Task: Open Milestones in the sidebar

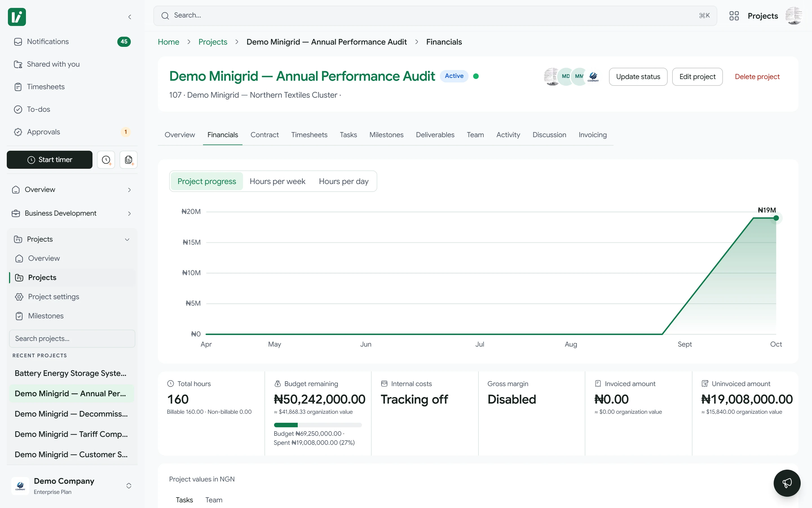Action: [72, 316]
